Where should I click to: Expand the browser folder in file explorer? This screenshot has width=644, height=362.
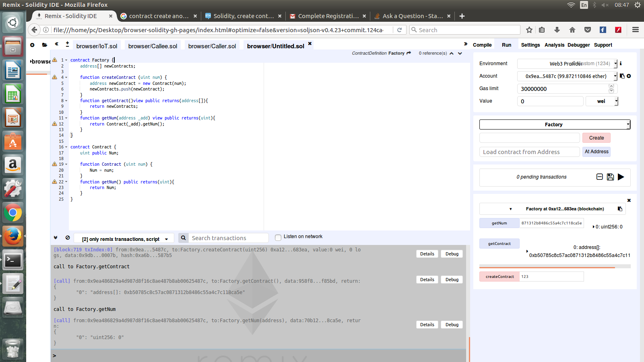point(31,62)
